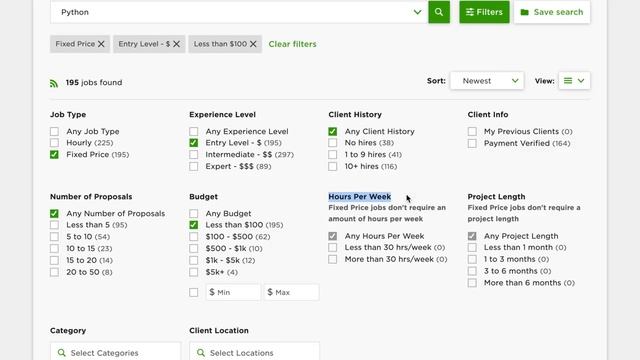Image resolution: width=640 pixels, height=360 pixels.
Task: Check Any Job Type checkbox
Action: point(54,131)
